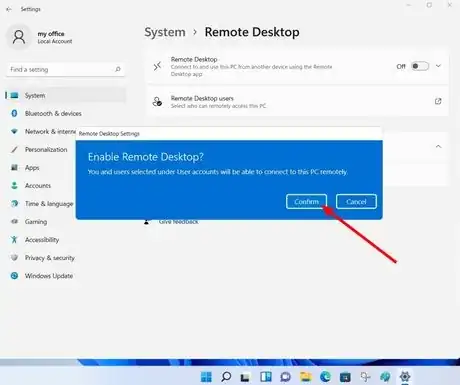Screen dimensions: 460x385
Task: Open Microsoft Store from taskbar
Action: click(x=345, y=377)
